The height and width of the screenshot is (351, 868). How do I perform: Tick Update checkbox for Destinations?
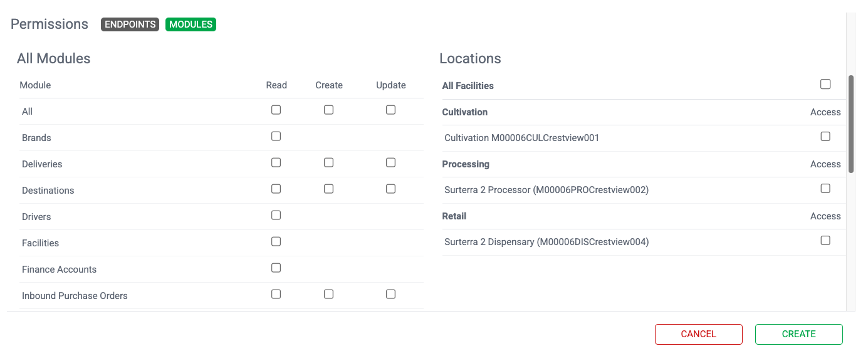390,189
